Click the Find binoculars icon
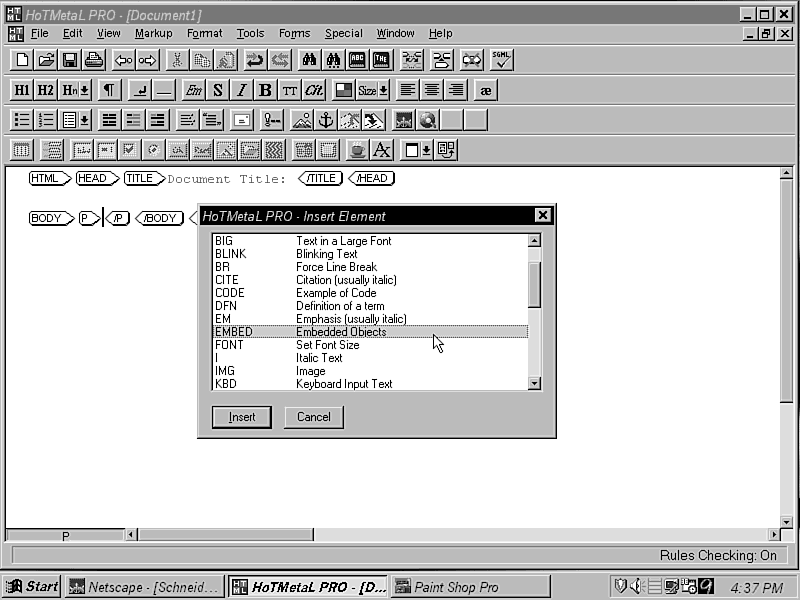This screenshot has width=800, height=600. 309,60
